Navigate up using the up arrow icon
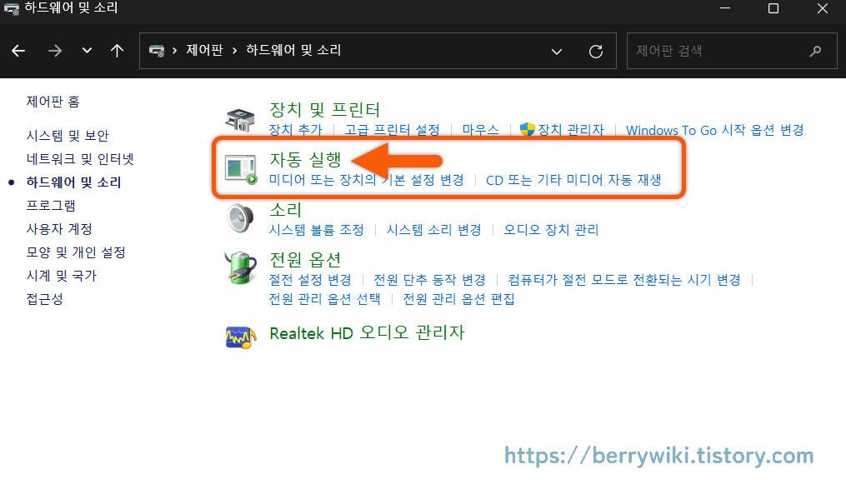846x504 pixels. (117, 51)
